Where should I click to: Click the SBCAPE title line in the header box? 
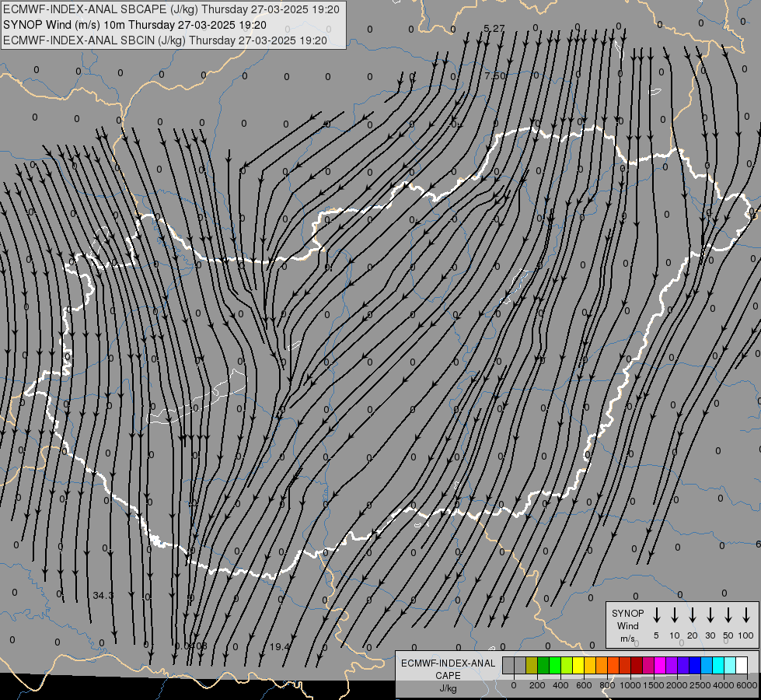click(x=171, y=9)
